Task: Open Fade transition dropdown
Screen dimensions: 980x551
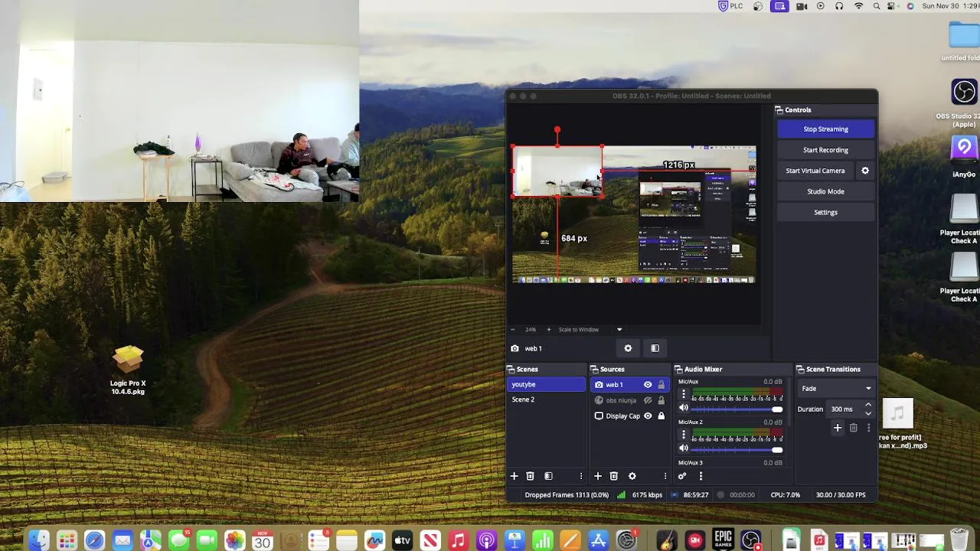Action: click(x=836, y=389)
